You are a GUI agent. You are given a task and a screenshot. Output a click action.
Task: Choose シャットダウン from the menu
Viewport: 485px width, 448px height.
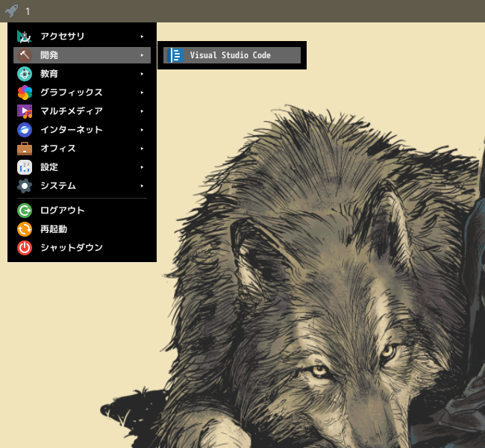pyautogui.click(x=82, y=248)
